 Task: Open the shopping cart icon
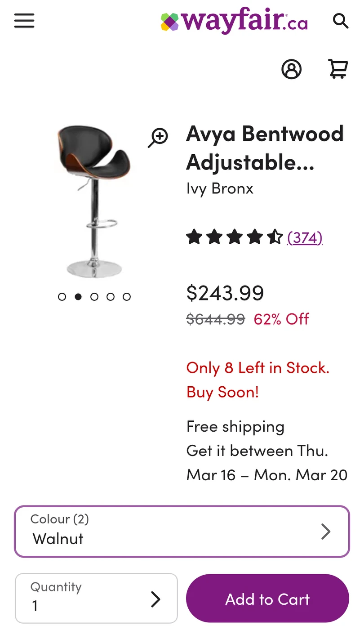[338, 69]
